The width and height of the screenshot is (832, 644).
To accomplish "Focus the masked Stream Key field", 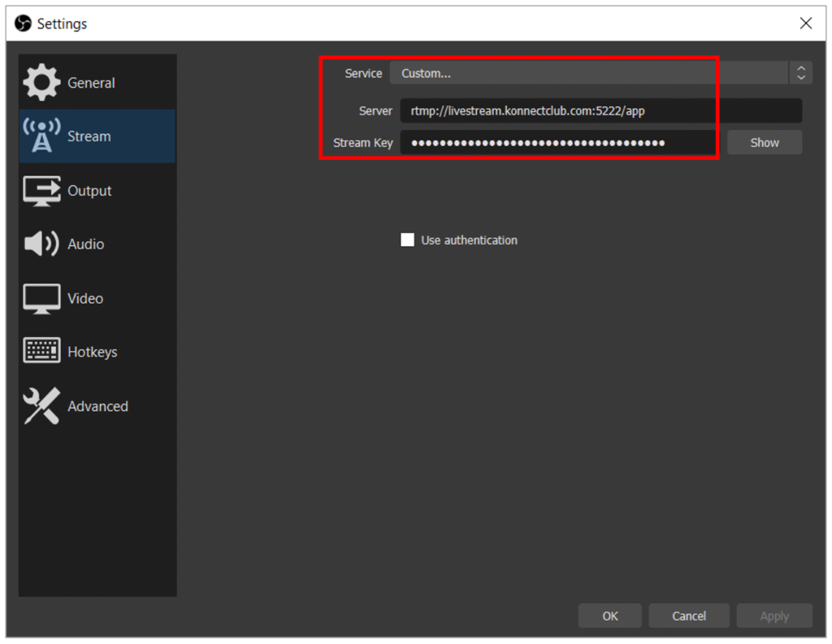I will coord(559,143).
